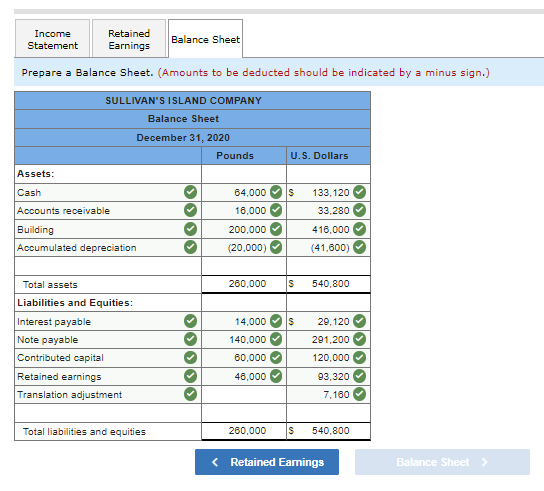
Task: Go back via Retained Earnings button
Action: 267,462
